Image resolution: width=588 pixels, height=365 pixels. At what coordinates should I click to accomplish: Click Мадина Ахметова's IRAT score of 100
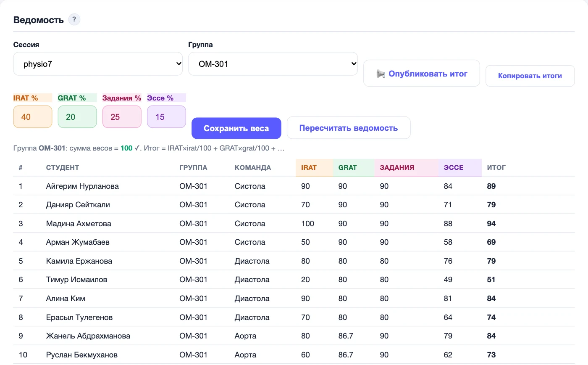pyautogui.click(x=307, y=224)
